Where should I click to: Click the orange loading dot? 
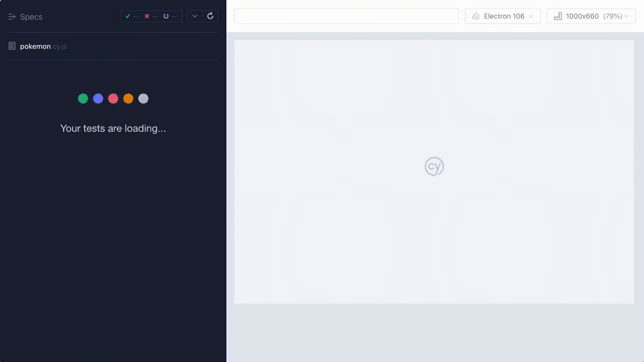pos(128,99)
